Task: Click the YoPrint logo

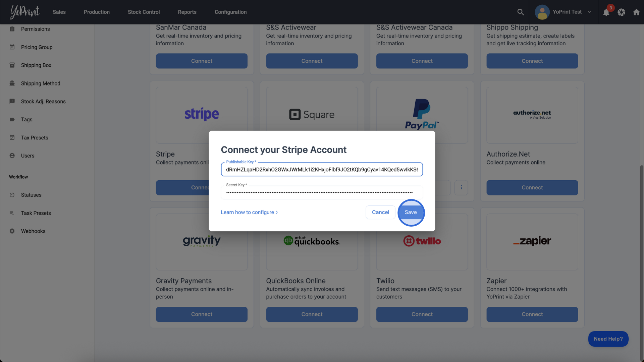Action: [25, 12]
